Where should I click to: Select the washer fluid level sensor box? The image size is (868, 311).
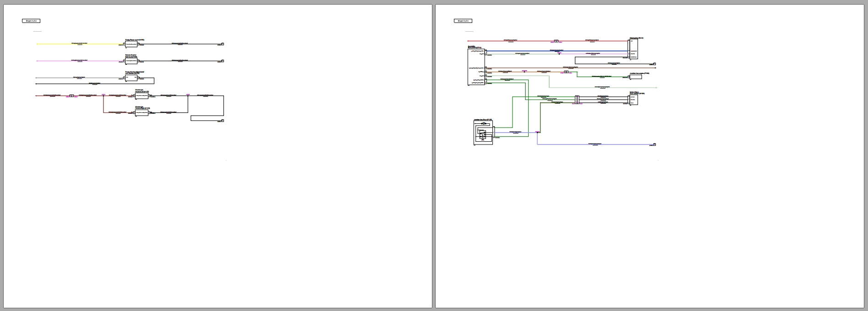coord(131,61)
